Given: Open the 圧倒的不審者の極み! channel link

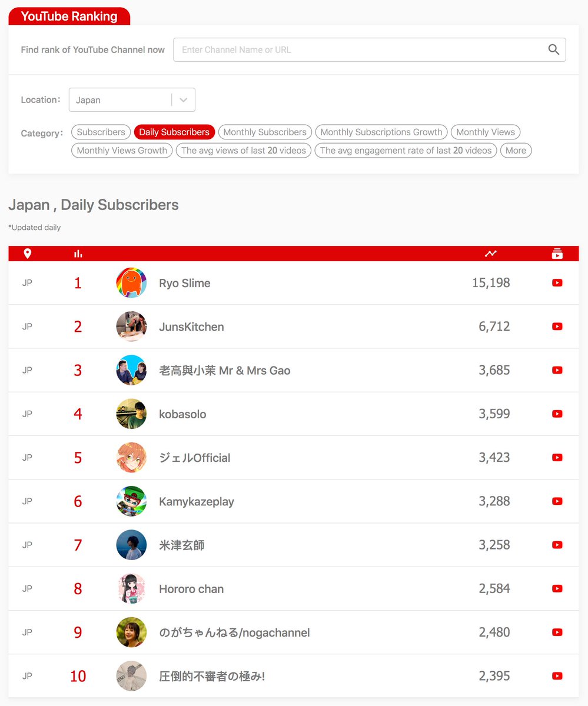Looking at the screenshot, I should (212, 676).
